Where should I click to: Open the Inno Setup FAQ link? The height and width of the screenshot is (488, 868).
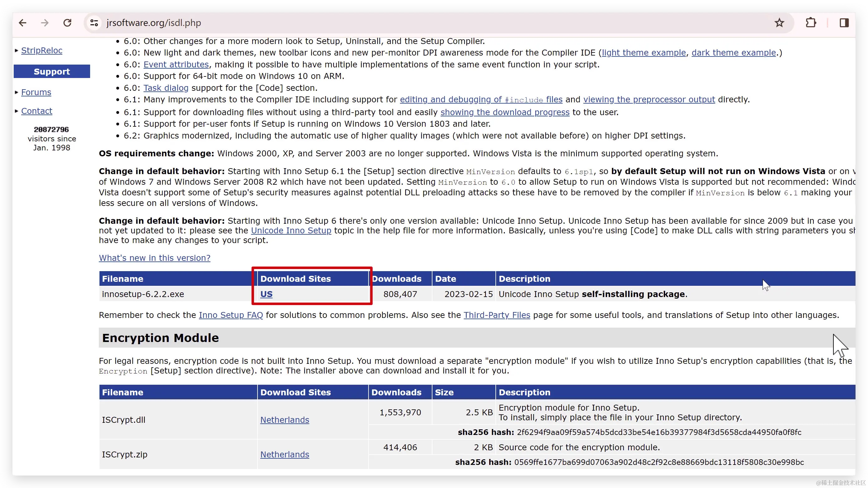pos(231,315)
